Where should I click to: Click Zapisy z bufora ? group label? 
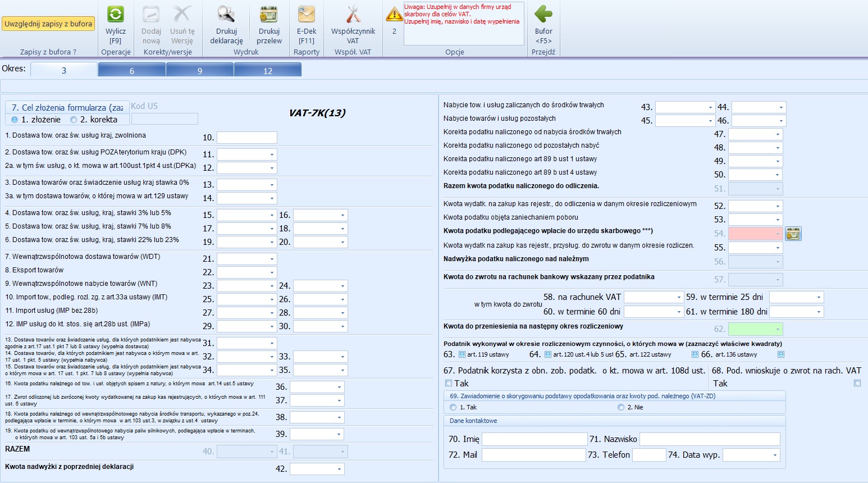click(48, 52)
